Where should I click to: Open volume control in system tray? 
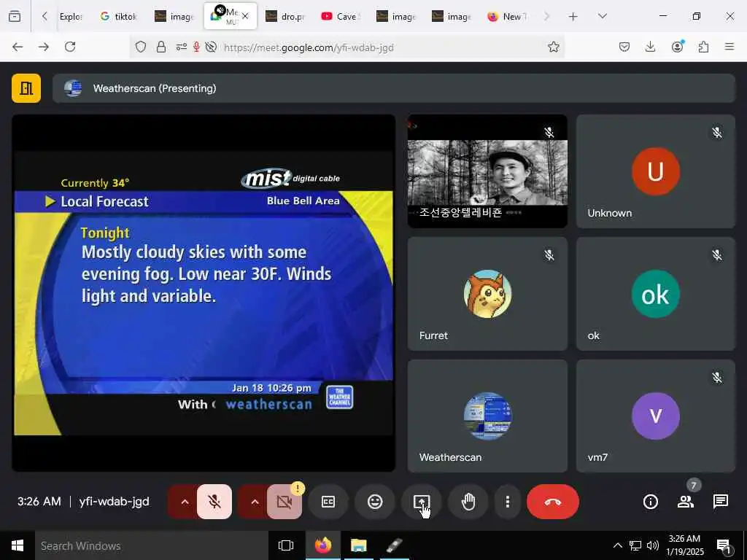pyautogui.click(x=653, y=545)
